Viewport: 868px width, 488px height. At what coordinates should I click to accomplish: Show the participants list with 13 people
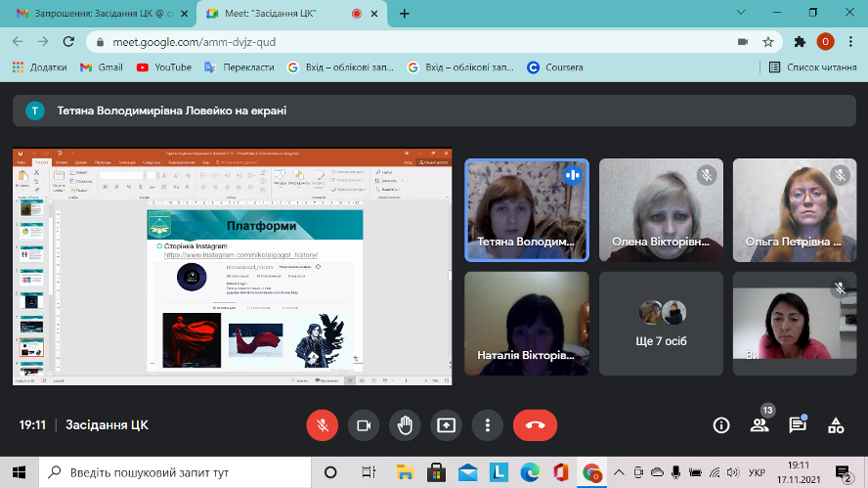pos(759,425)
